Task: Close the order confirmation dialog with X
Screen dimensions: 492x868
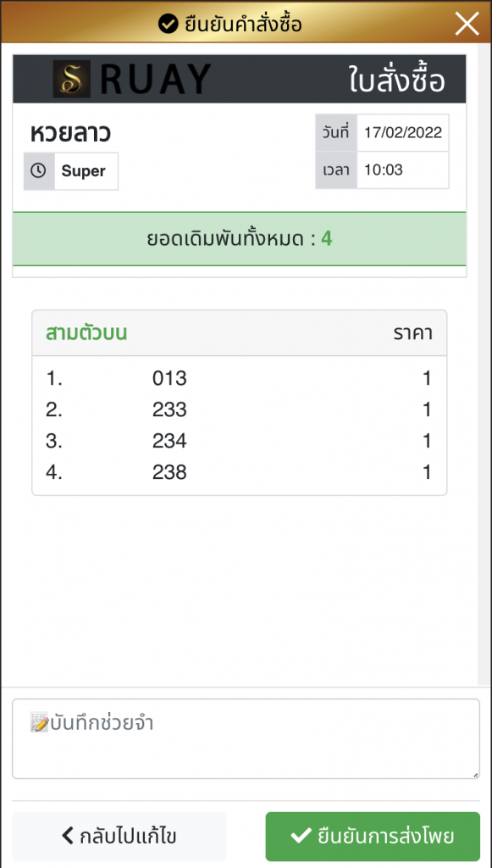Action: tap(467, 24)
